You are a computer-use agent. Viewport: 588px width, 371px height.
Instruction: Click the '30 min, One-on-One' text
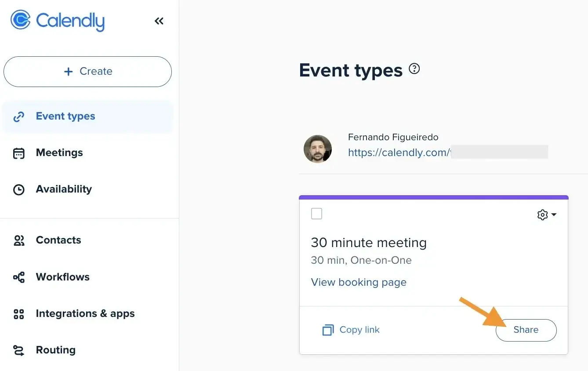[361, 260]
